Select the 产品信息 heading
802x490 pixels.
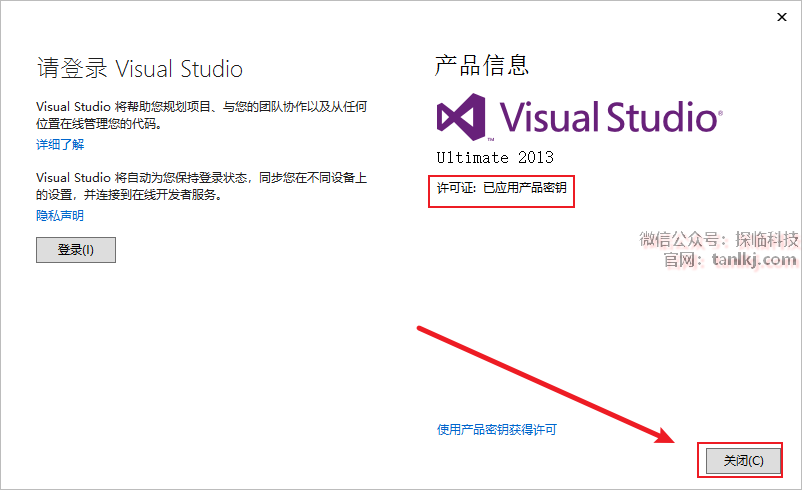(481, 65)
